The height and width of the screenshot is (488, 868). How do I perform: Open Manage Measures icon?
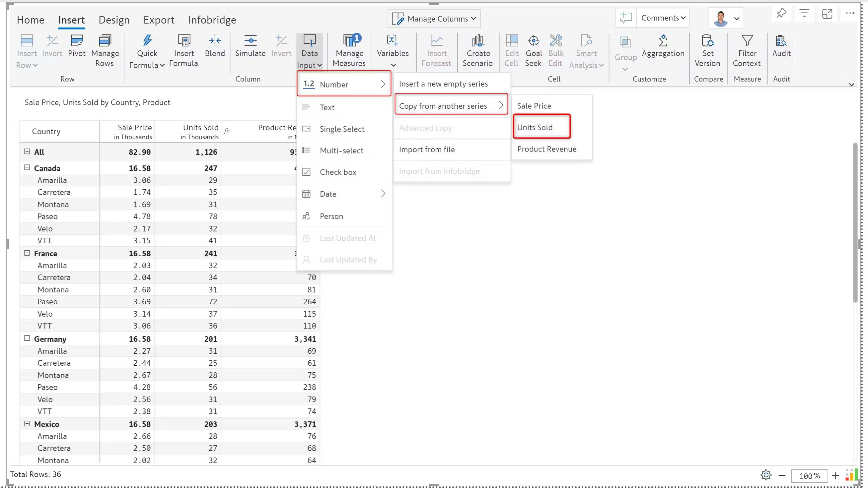coord(349,41)
